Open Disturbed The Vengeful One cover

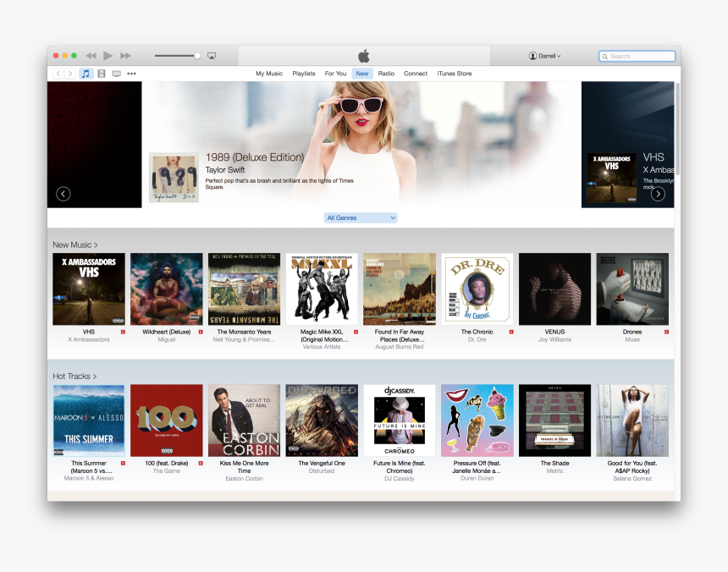point(322,421)
